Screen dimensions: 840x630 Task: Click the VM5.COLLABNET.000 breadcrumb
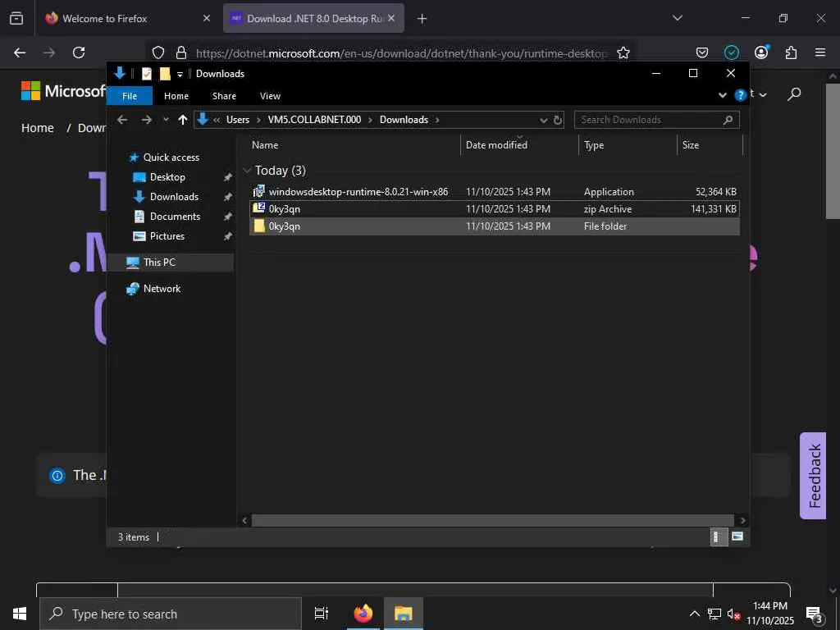pyautogui.click(x=314, y=120)
